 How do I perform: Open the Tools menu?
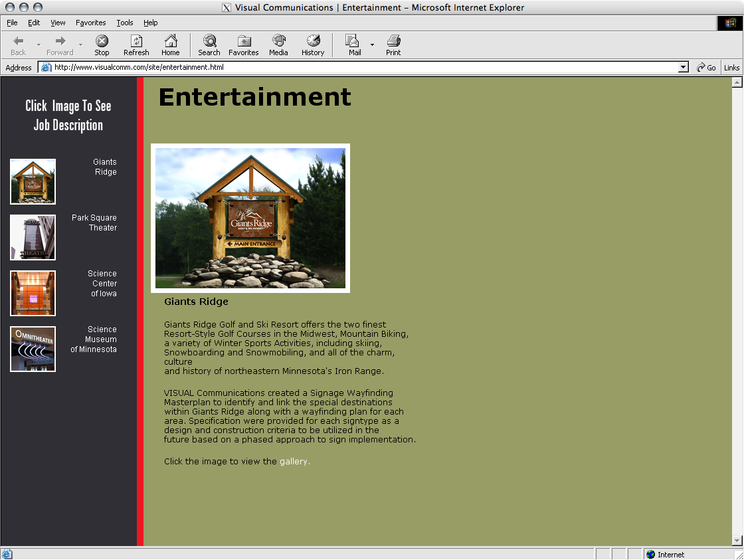point(125,23)
